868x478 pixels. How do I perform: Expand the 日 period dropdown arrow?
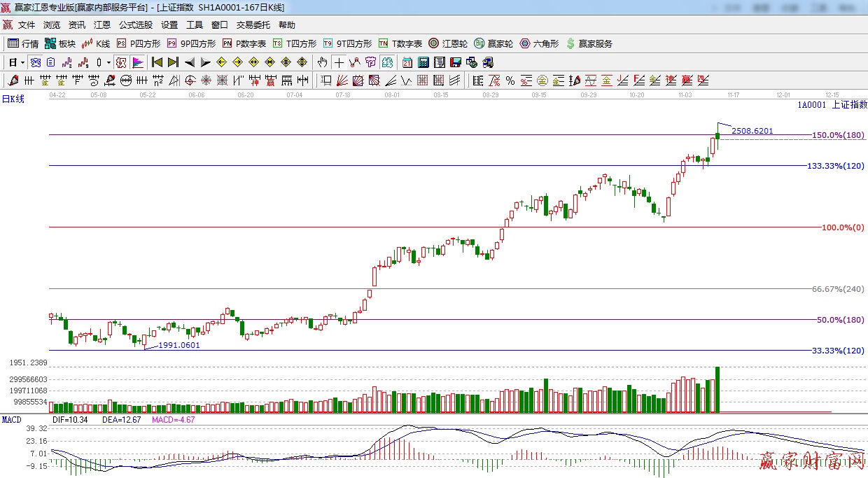[22, 62]
